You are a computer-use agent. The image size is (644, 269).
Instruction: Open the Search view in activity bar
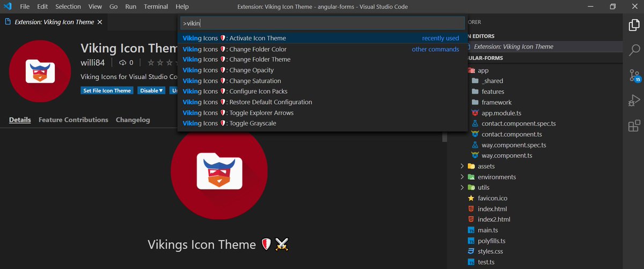634,49
